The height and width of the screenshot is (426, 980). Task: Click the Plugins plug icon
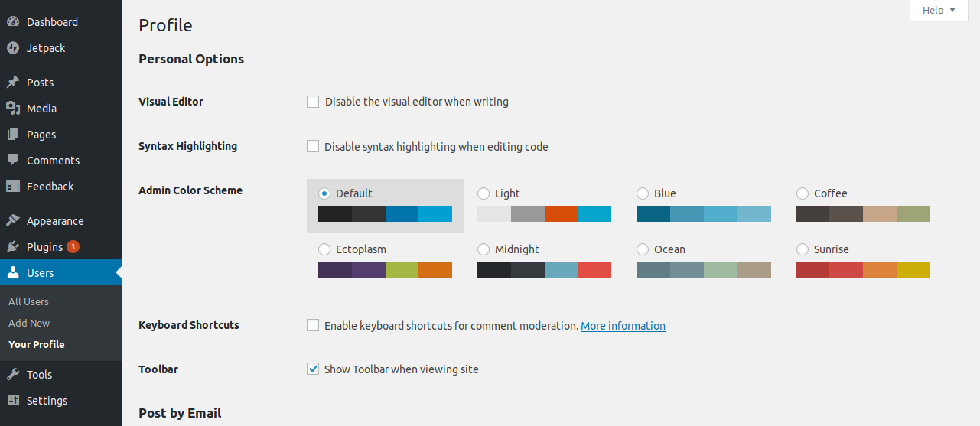tap(13, 247)
